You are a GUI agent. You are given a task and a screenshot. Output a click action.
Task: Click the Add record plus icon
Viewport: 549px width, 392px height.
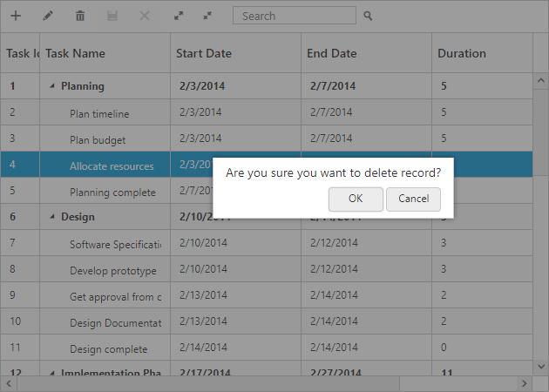click(16, 16)
